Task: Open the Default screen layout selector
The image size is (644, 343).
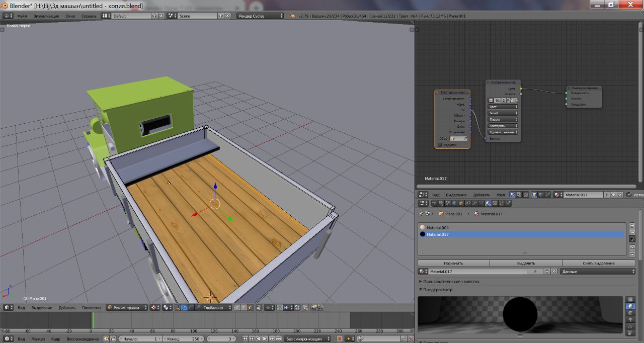Action: (x=130, y=16)
